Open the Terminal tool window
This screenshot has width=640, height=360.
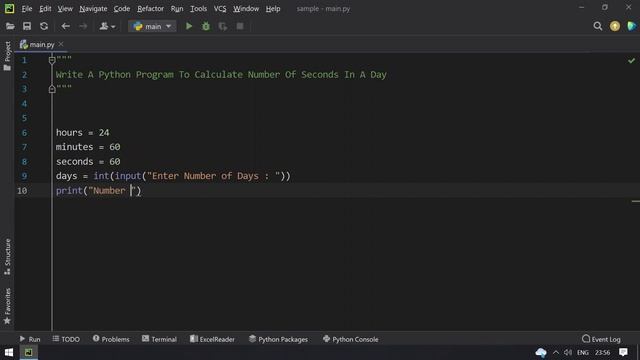tap(159, 339)
